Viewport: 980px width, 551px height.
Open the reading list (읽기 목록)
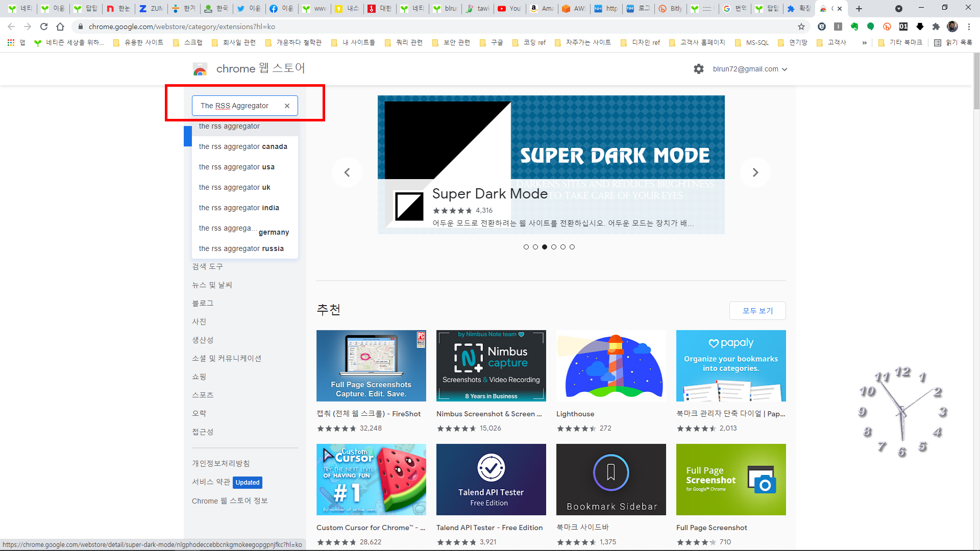pyautogui.click(x=953, y=43)
